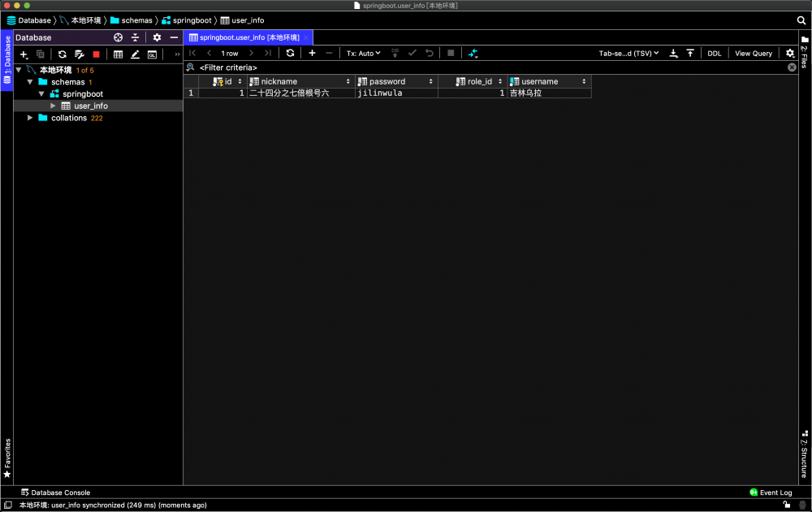
Task: Click schemas in the breadcrumb bar
Action: (132, 20)
